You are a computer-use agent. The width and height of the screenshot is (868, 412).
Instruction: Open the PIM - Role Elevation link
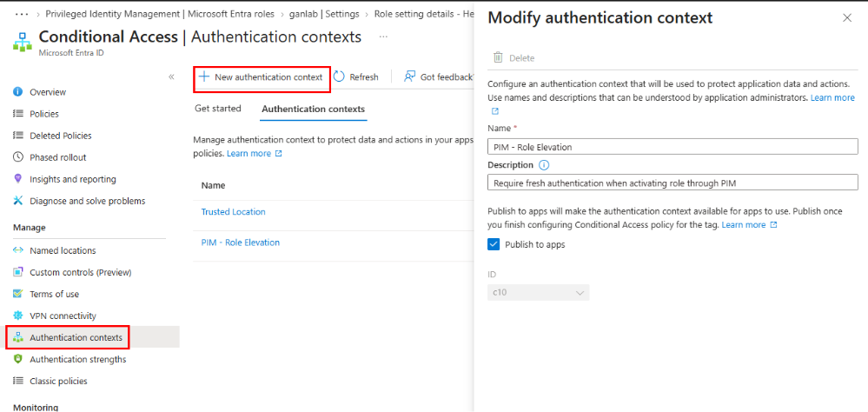coord(241,242)
